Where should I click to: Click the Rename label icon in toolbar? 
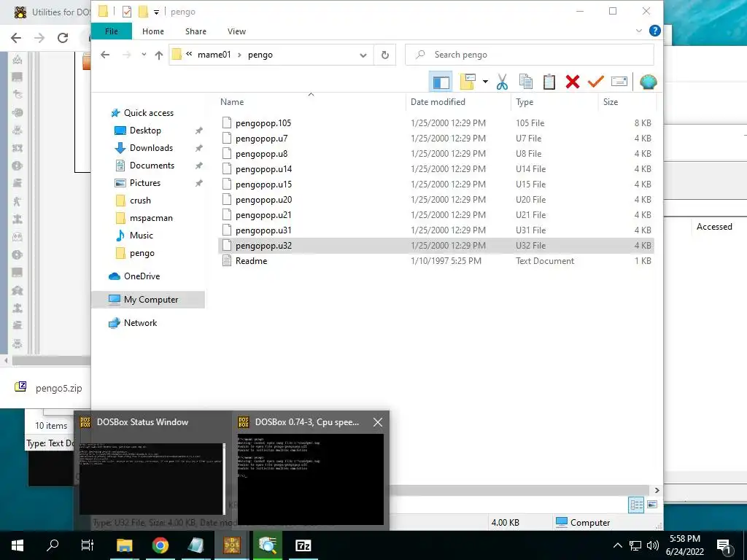pyautogui.click(x=619, y=82)
